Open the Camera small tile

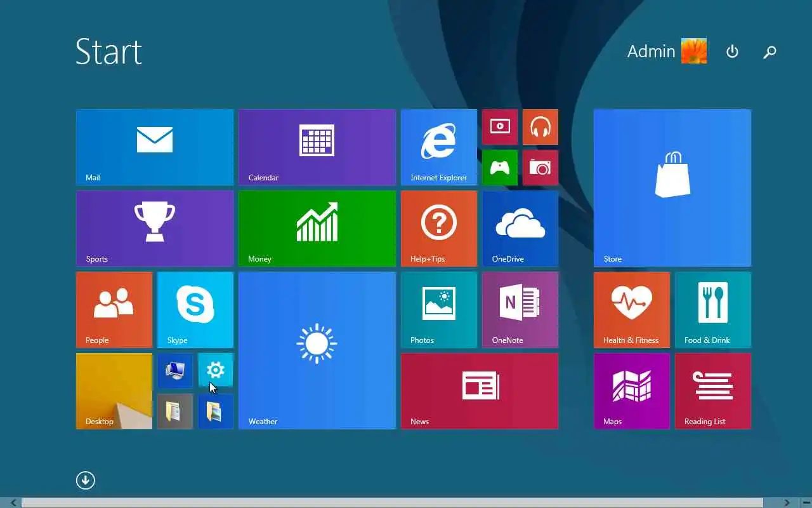pos(540,168)
